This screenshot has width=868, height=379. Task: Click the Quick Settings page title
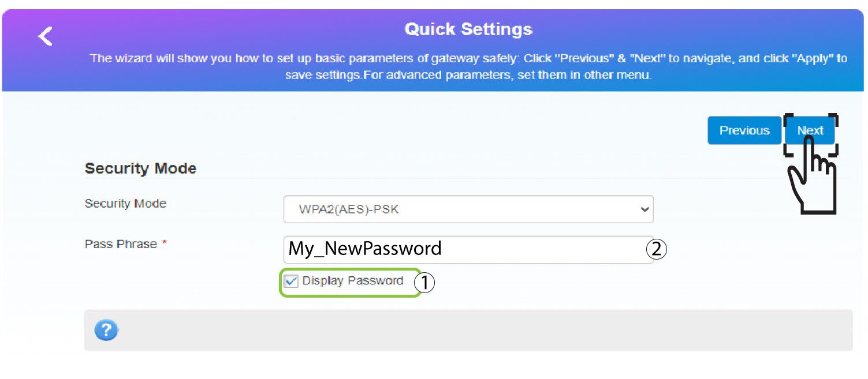tap(468, 29)
